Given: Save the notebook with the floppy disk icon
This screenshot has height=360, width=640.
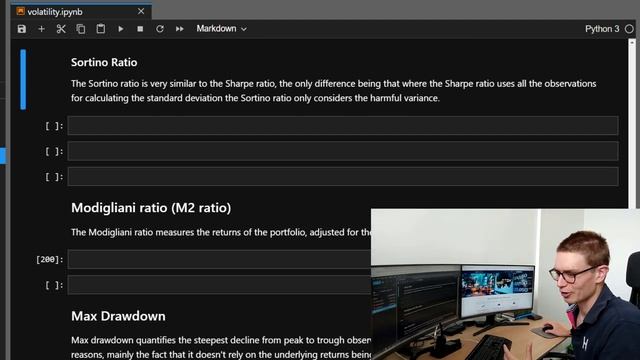Looking at the screenshot, I should pyautogui.click(x=22, y=29).
